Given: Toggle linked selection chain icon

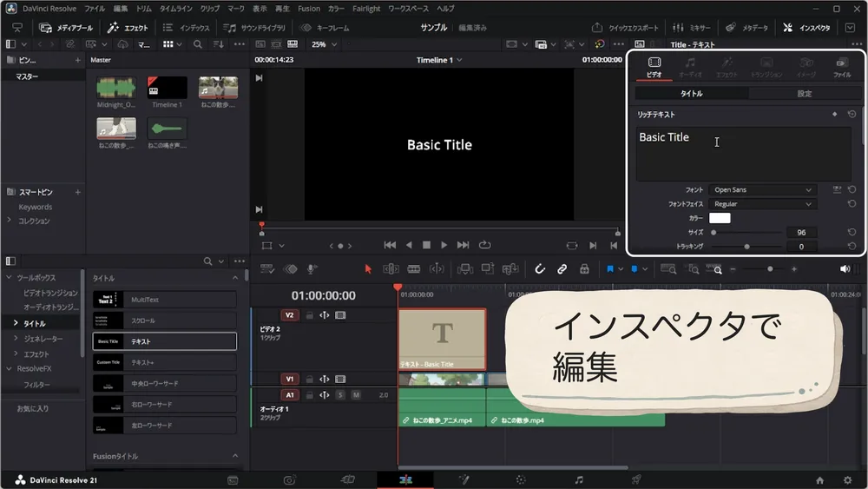Looking at the screenshot, I should (562, 269).
